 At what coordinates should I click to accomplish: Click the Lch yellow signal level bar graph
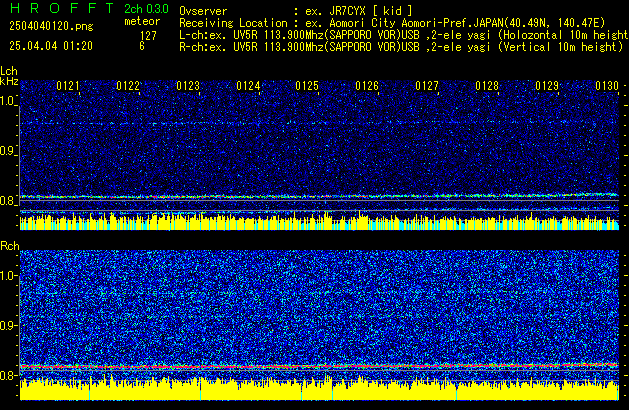click(x=319, y=222)
